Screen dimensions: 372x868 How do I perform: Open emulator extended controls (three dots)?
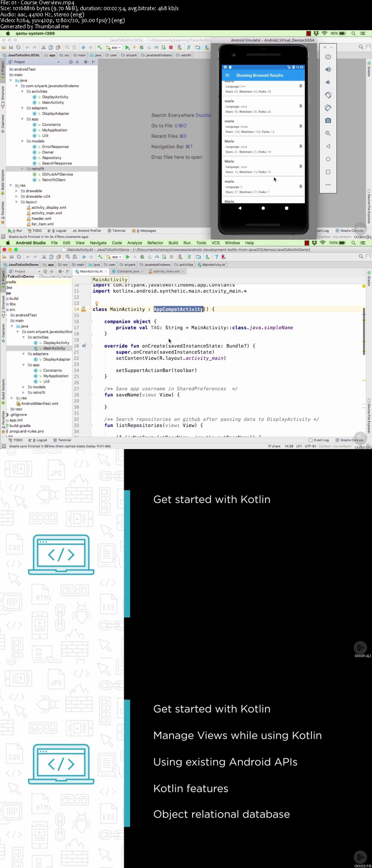click(x=328, y=185)
